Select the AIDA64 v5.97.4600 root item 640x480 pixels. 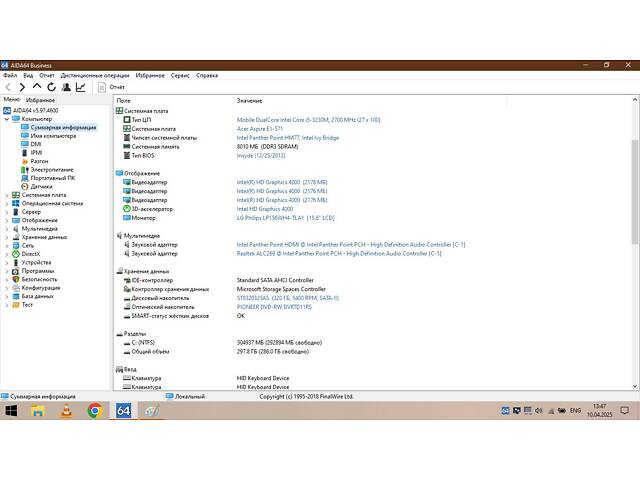pos(31,111)
